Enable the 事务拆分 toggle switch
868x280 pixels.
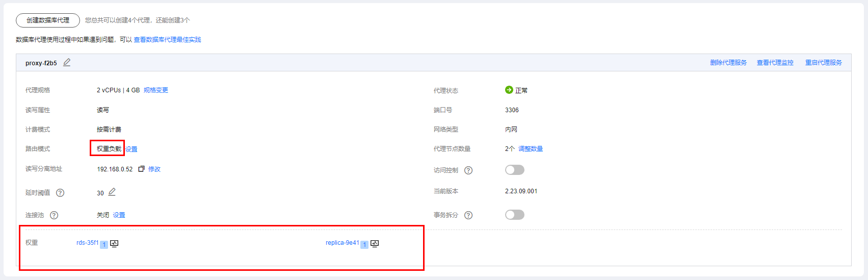514,215
